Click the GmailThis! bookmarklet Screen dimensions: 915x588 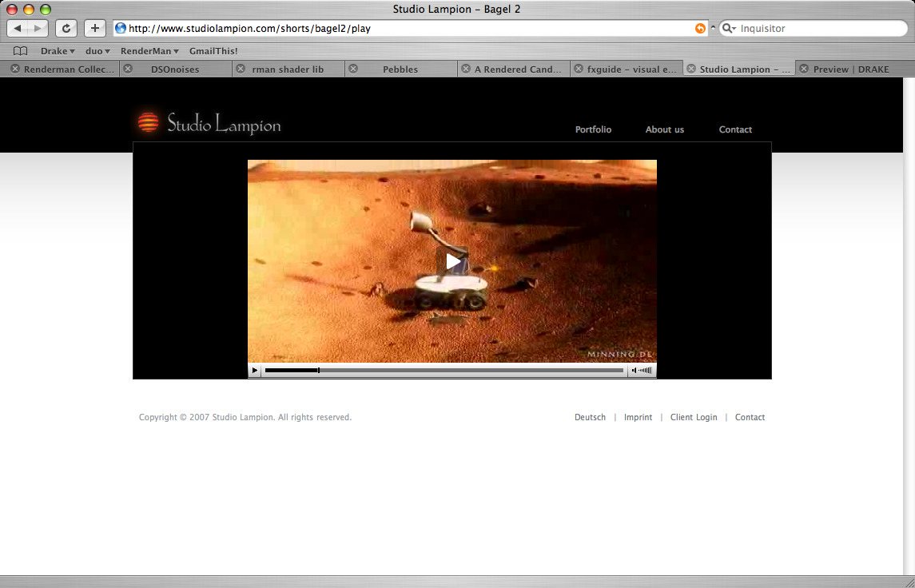click(x=213, y=51)
